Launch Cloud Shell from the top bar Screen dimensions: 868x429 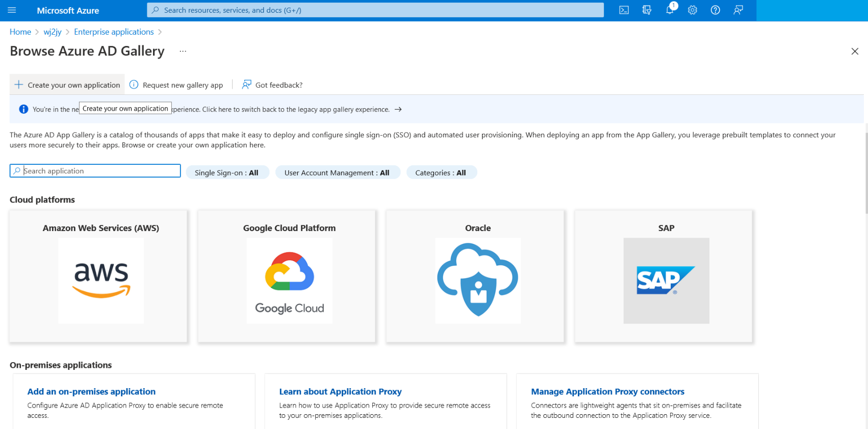pos(624,10)
